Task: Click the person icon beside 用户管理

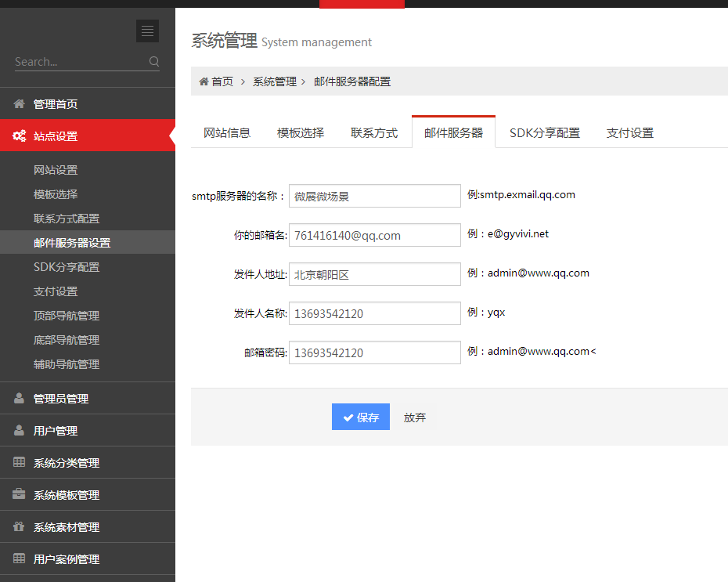Action: [x=17, y=429]
